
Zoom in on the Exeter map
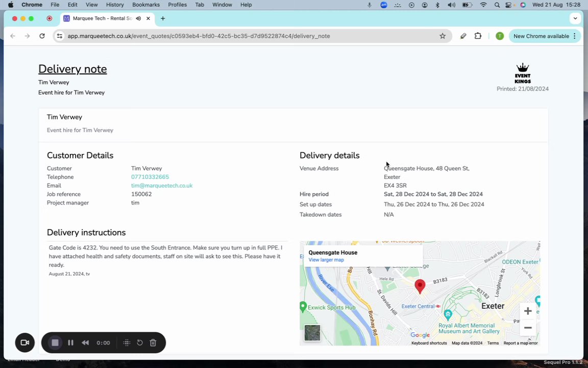point(528,311)
